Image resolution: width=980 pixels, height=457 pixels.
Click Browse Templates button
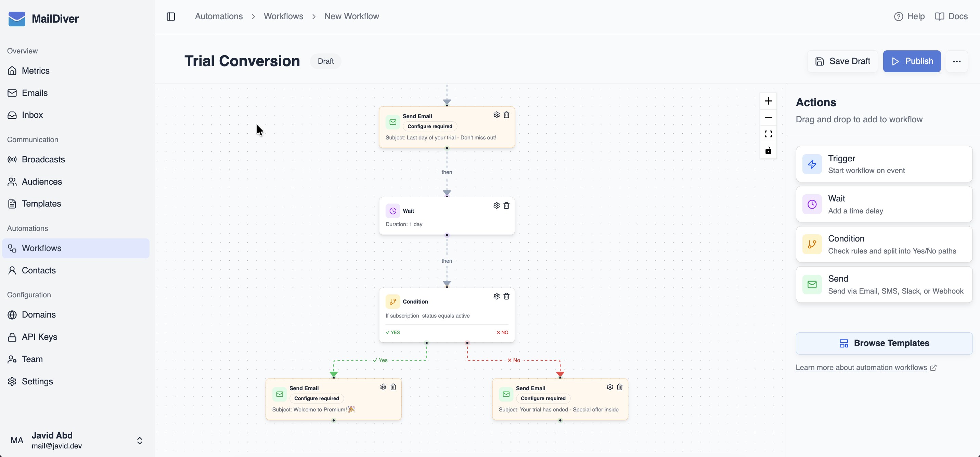click(x=884, y=343)
